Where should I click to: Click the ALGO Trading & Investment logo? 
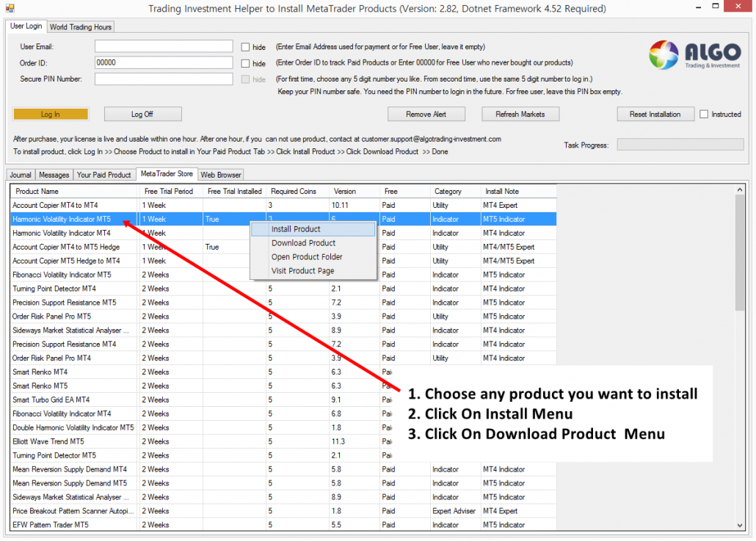coord(695,54)
